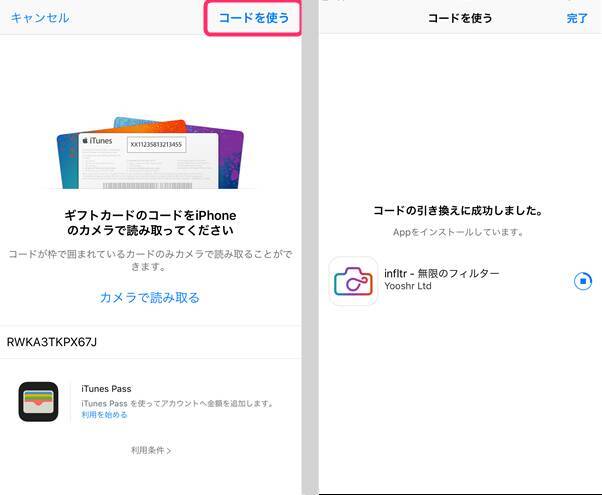The width and height of the screenshot is (602, 495).
Task: Tap the iTunes Pass title
Action: tap(106, 389)
